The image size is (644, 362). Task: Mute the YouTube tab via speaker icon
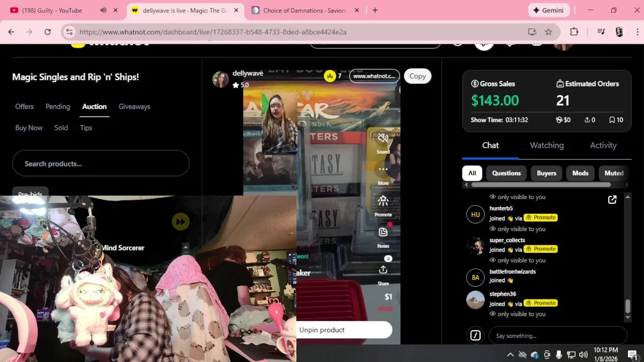coord(103,10)
